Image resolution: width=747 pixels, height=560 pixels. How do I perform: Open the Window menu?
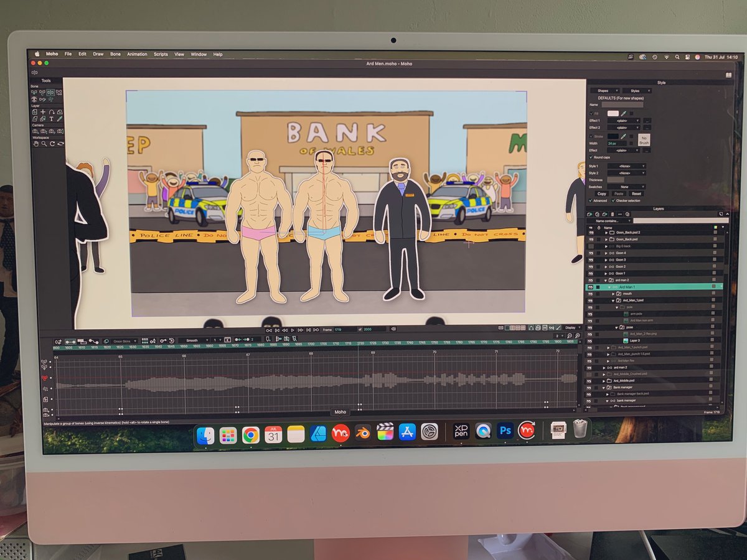[199, 54]
